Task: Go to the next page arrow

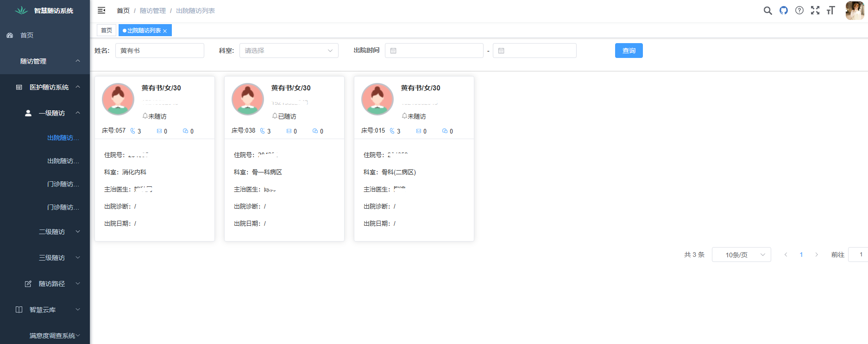Action: coord(817,255)
